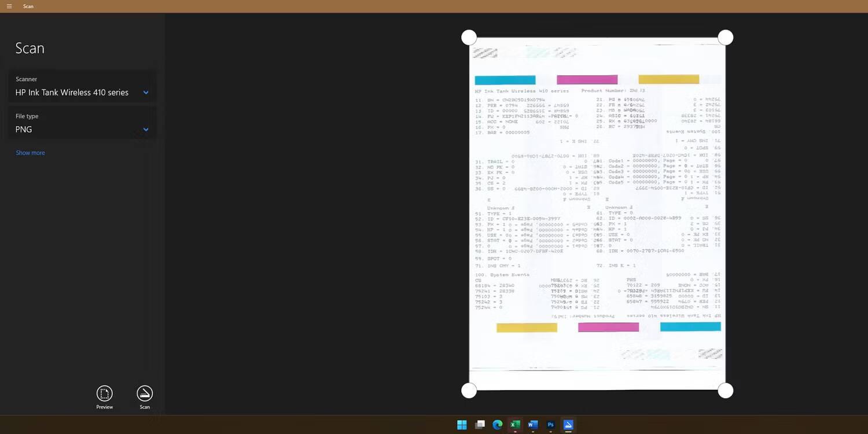The width and height of the screenshot is (868, 434).
Task: Click the Show more link
Action: point(30,153)
